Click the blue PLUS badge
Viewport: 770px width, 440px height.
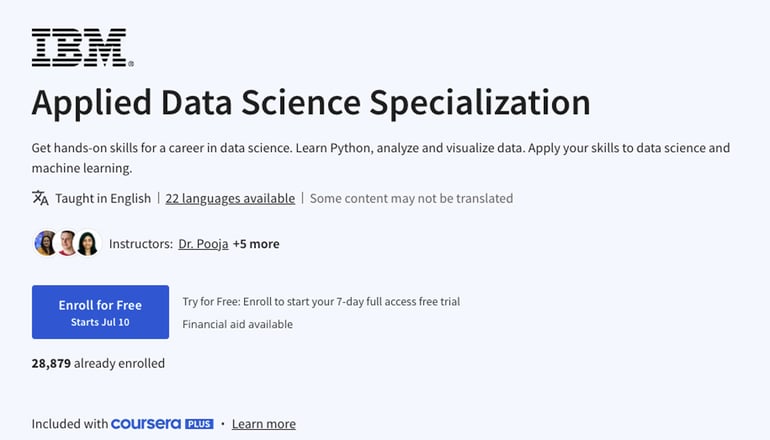click(199, 424)
